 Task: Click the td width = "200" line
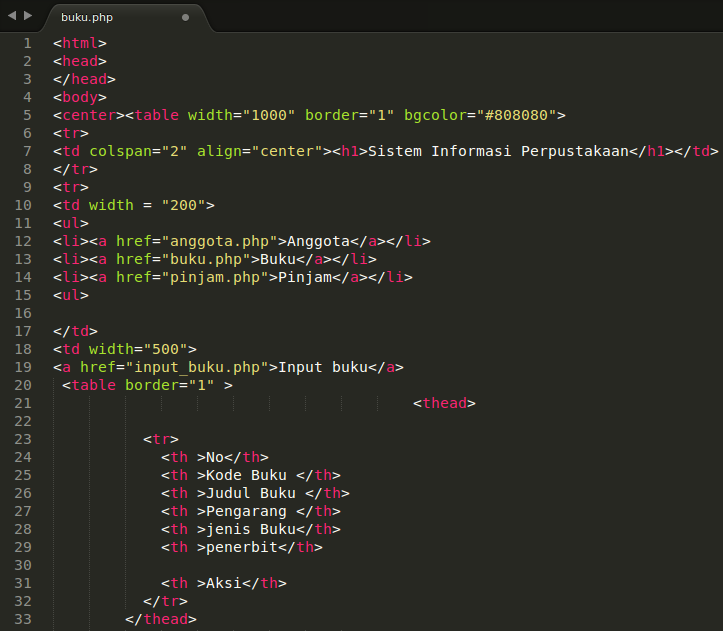point(134,205)
